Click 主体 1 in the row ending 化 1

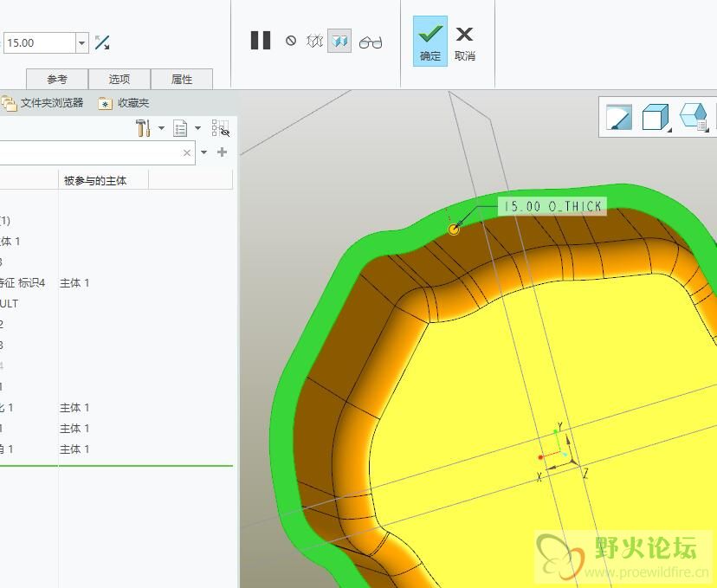(74, 408)
